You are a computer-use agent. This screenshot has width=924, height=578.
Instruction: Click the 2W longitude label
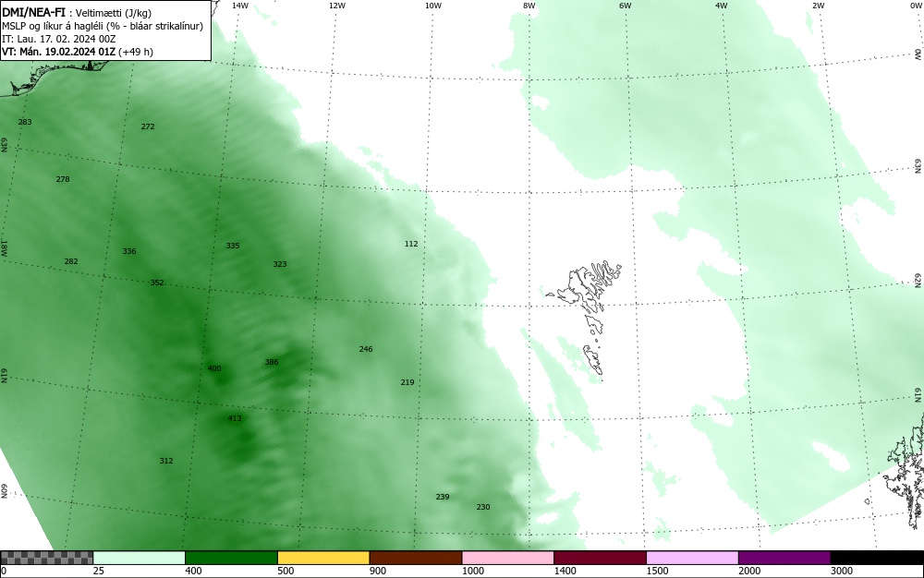click(x=818, y=6)
